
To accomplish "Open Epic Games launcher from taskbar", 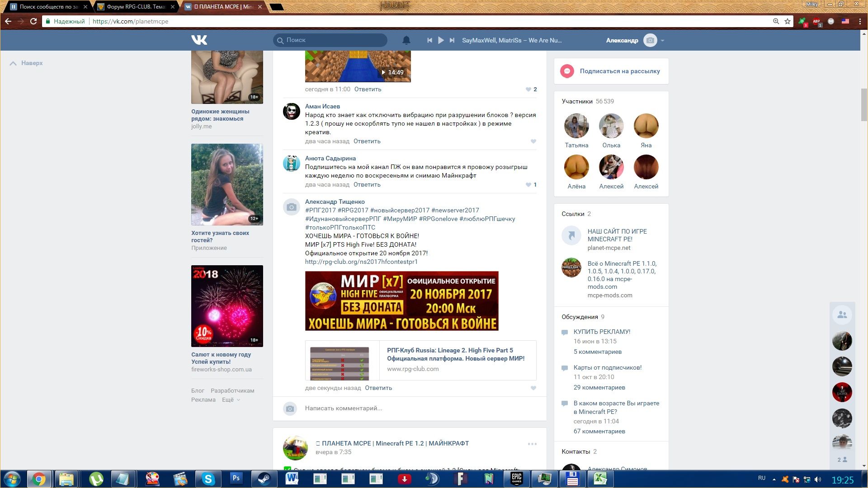I will point(516,479).
